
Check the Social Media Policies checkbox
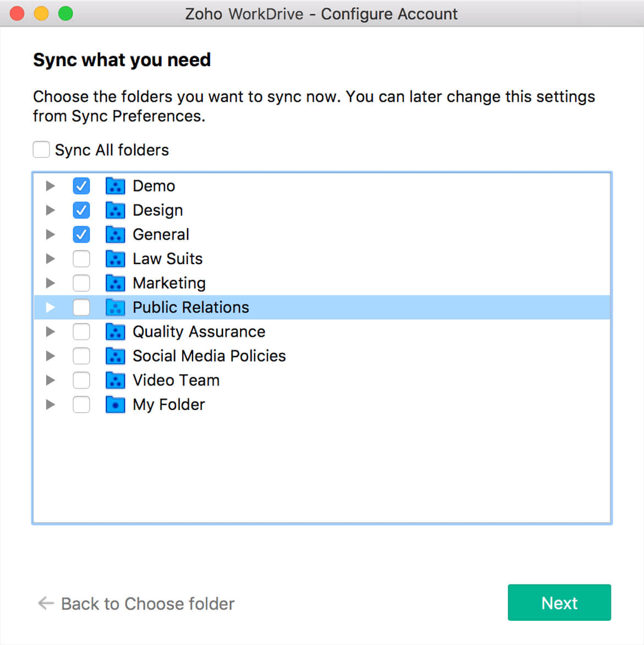(x=81, y=356)
